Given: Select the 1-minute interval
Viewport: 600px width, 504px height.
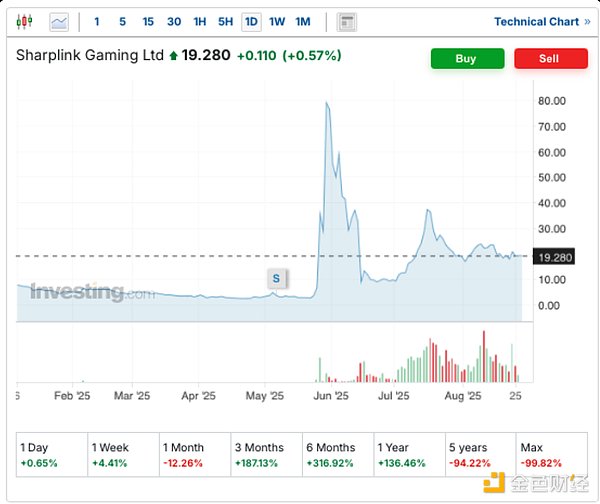Looking at the screenshot, I should pyautogui.click(x=96, y=21).
